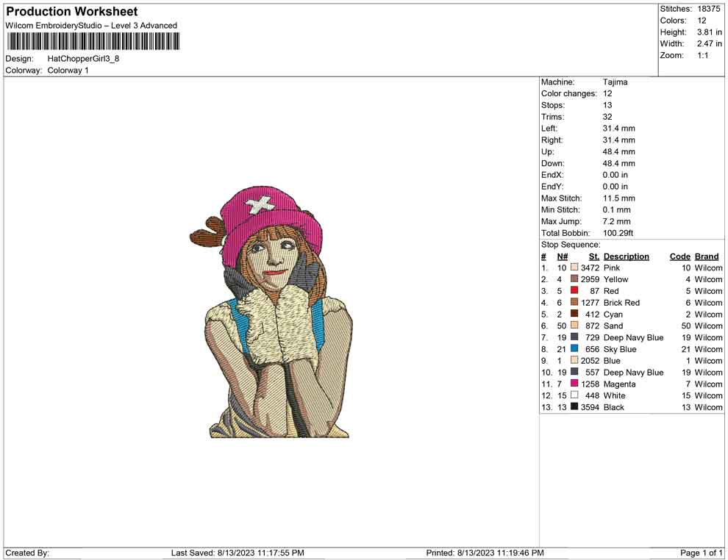Image resolution: width=728 pixels, height=560 pixels.
Task: Select the design name 'HatChopperGirl3_8'
Action: pyautogui.click(x=83, y=59)
